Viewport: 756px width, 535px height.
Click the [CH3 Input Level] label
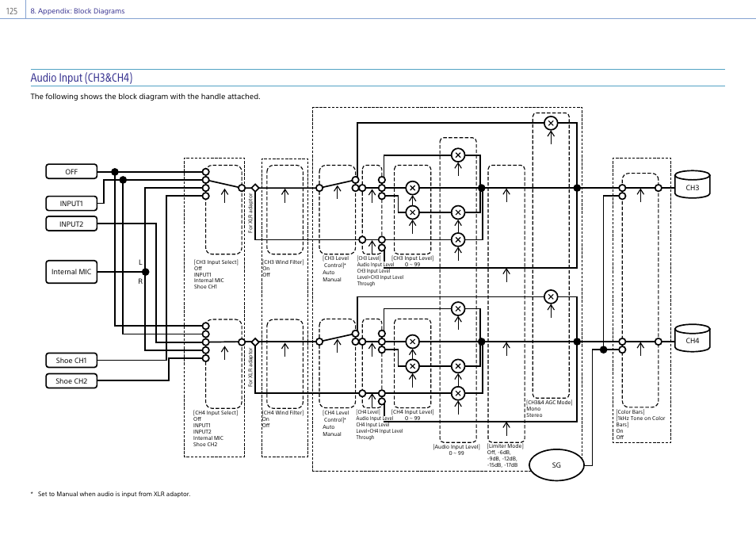pyautogui.click(x=413, y=258)
